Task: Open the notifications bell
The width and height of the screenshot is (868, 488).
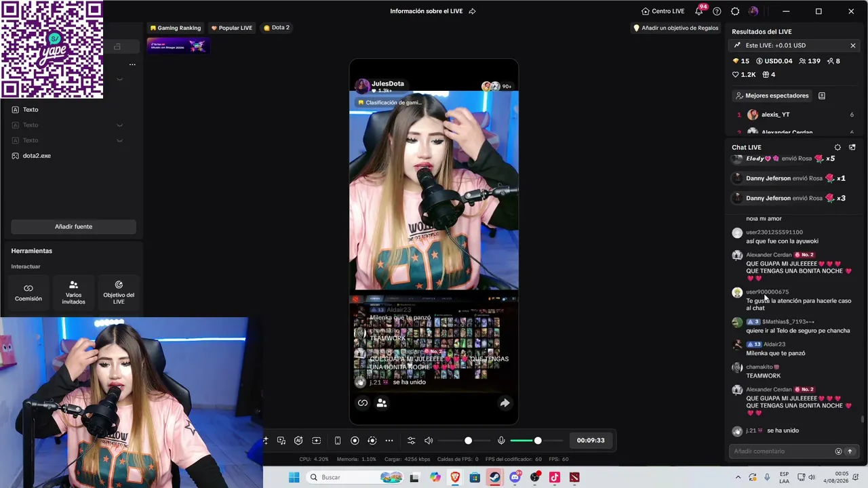Action: (698, 12)
